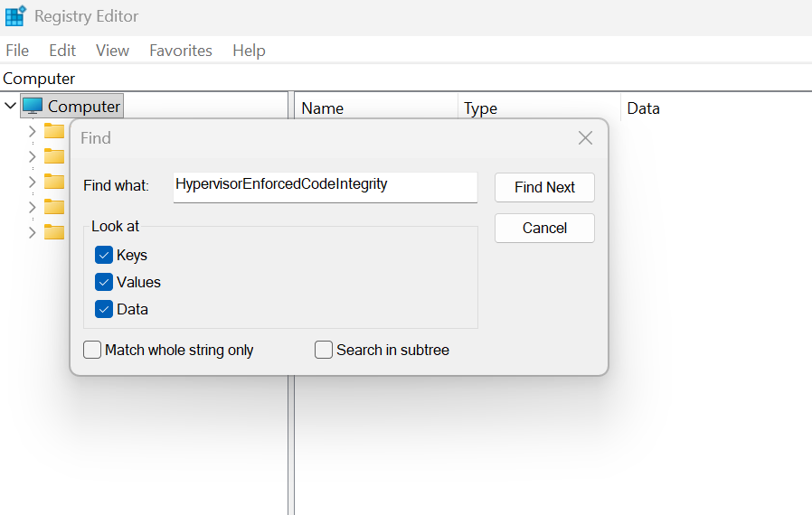This screenshot has width=812, height=515.
Task: Collapse the Computer tree node
Action: [10, 106]
